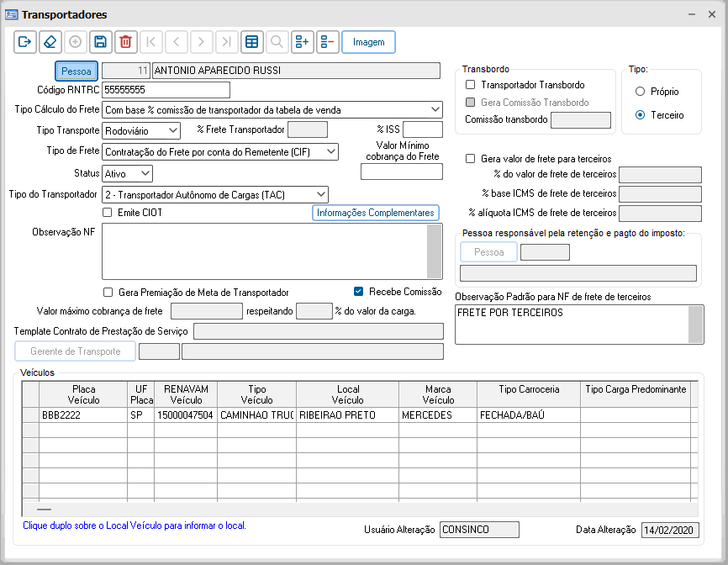Click the eraser clear icon
This screenshot has width=728, height=565.
pyautogui.click(x=50, y=42)
